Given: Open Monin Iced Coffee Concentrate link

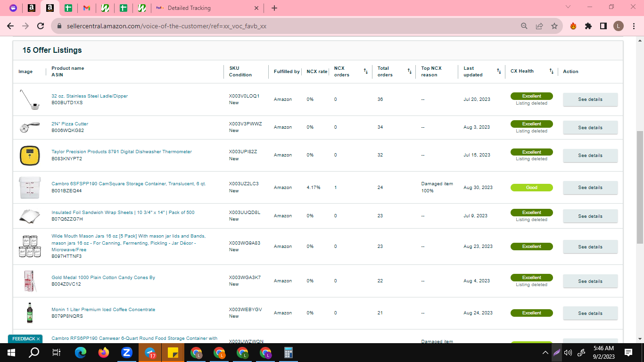Looking at the screenshot, I should 103,310.
